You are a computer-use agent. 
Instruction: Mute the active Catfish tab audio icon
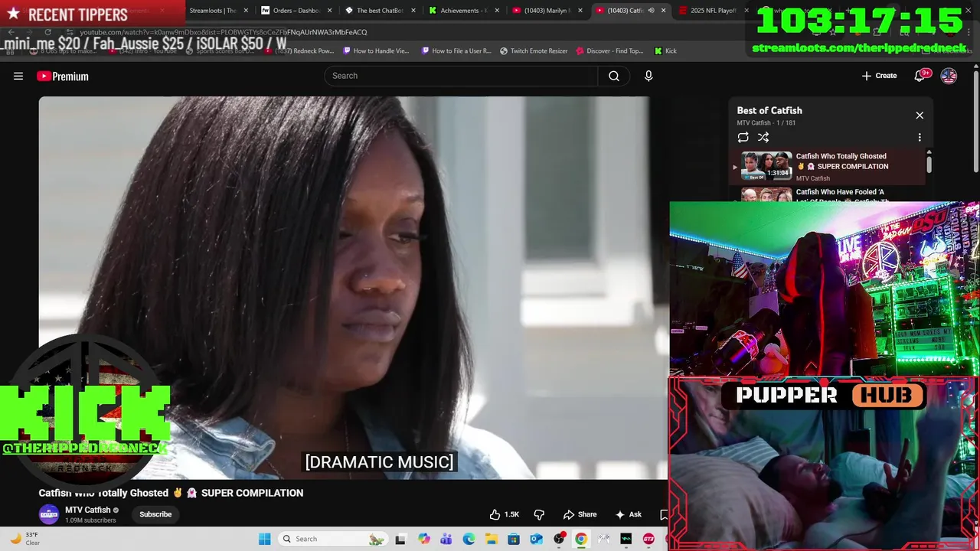651,11
